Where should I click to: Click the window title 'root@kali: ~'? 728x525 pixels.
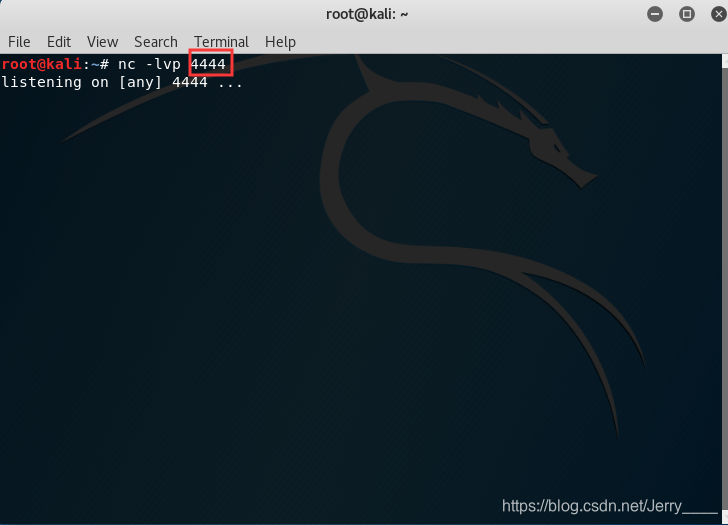tap(367, 14)
